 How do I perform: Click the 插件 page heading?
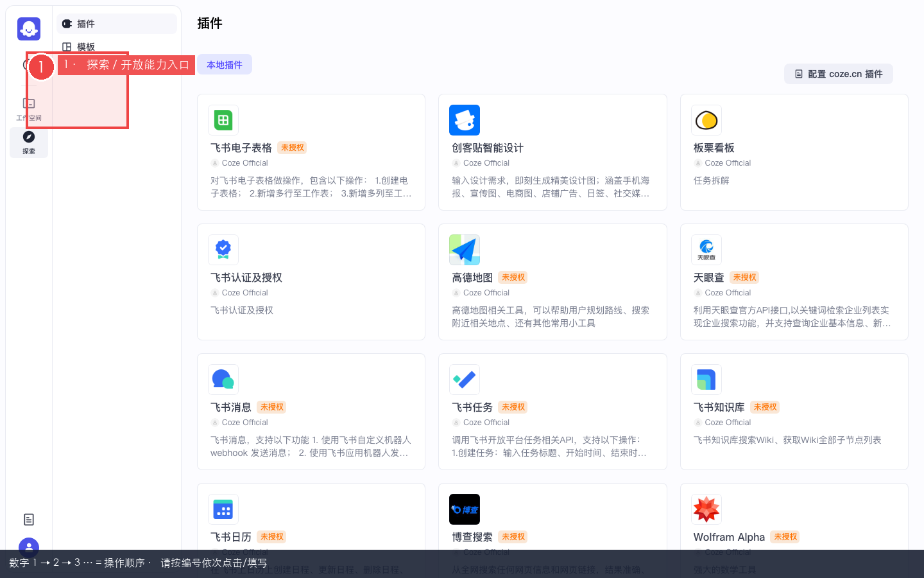click(x=210, y=23)
